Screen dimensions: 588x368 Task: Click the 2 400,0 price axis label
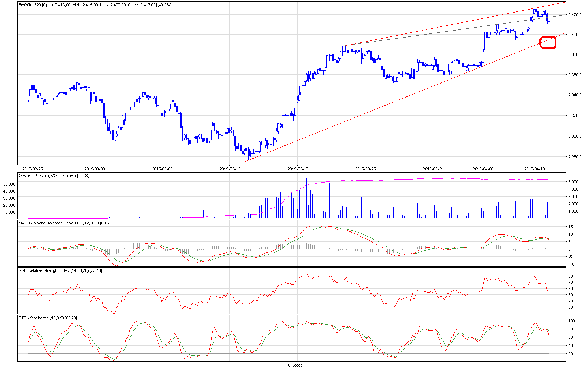[574, 35]
